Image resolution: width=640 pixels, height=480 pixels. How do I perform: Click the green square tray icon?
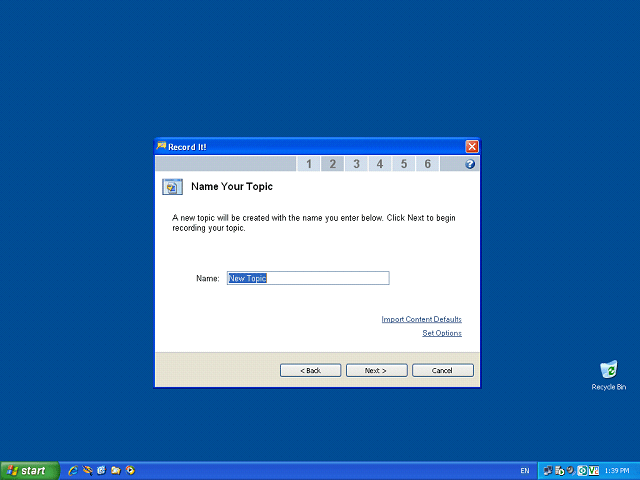click(582, 471)
